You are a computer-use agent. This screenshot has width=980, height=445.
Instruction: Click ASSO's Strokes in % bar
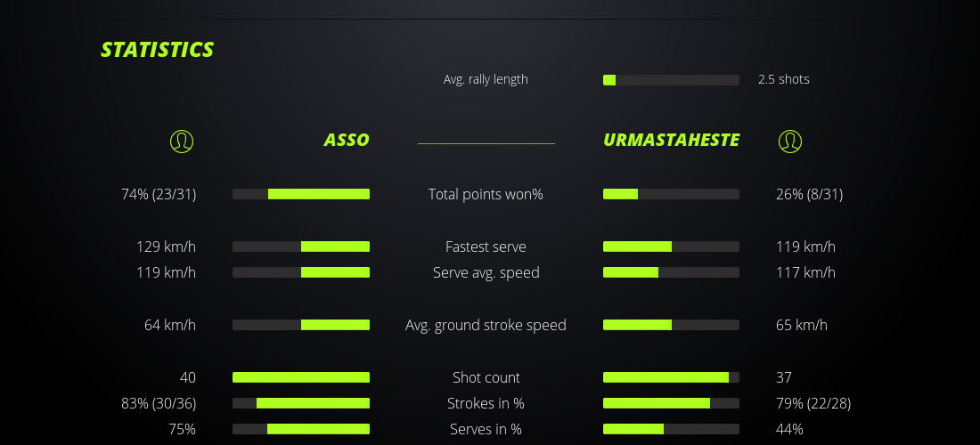pyautogui.click(x=301, y=403)
